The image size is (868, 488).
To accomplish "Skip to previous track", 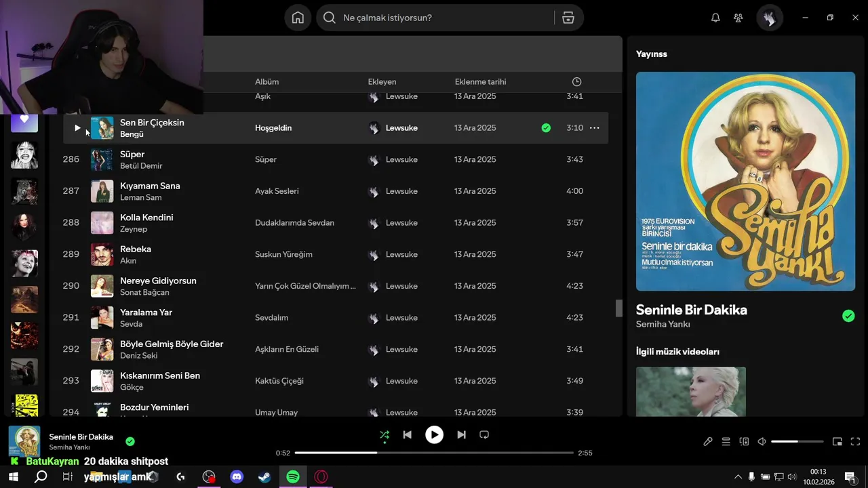I will (408, 435).
